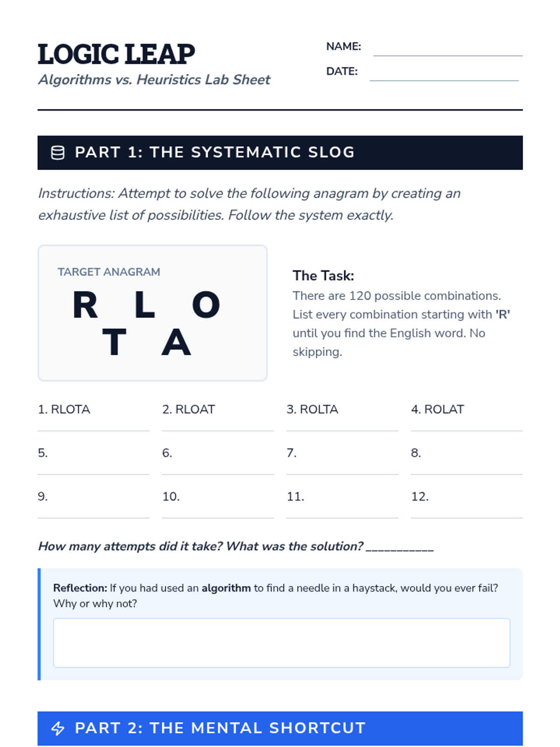Click the attempts and solution answer blank
The image size is (560, 747).
coord(400,547)
